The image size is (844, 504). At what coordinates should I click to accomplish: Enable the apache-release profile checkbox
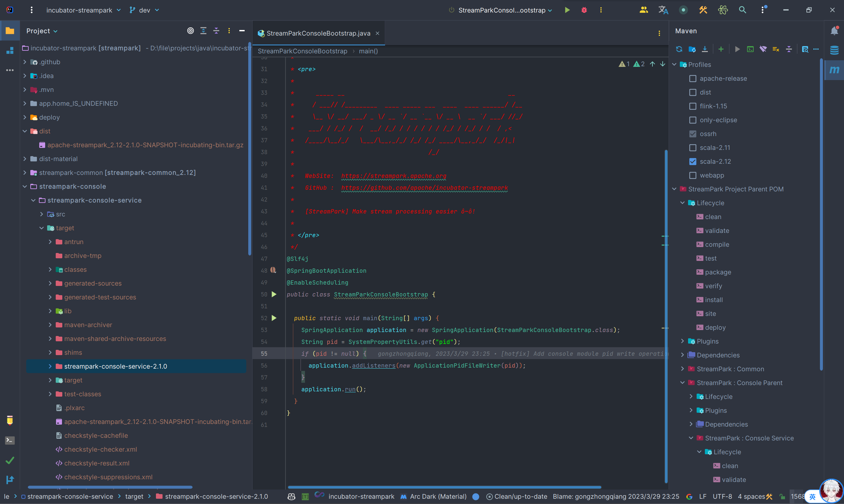(x=692, y=78)
